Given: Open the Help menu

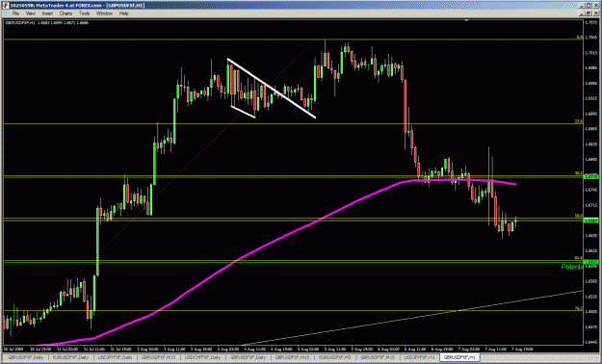Looking at the screenshot, I should [x=123, y=13].
